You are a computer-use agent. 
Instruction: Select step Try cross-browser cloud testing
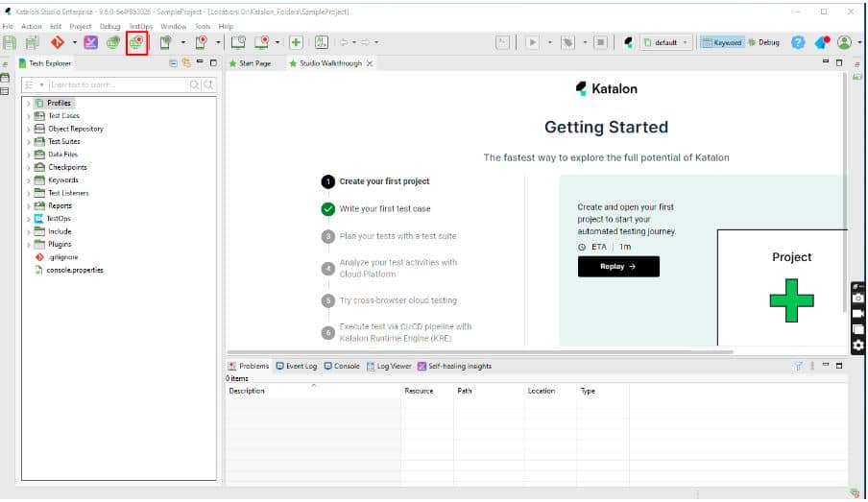click(x=398, y=300)
